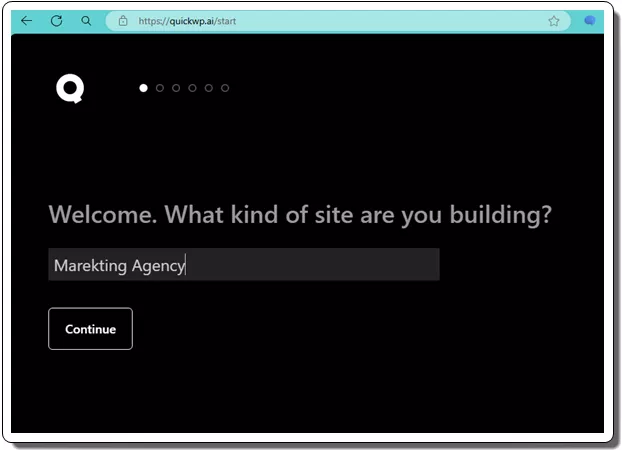Click the Continue button
The width and height of the screenshot is (622, 450).
pyautogui.click(x=90, y=329)
